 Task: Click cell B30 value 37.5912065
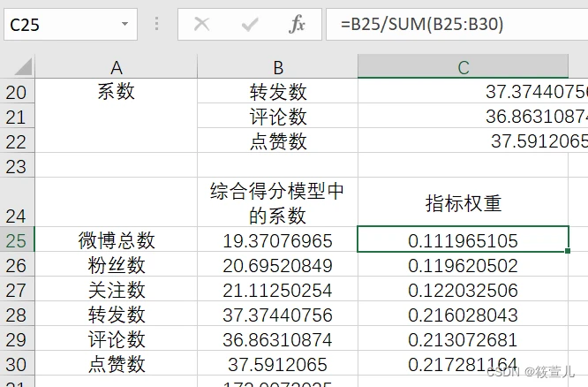278,363
